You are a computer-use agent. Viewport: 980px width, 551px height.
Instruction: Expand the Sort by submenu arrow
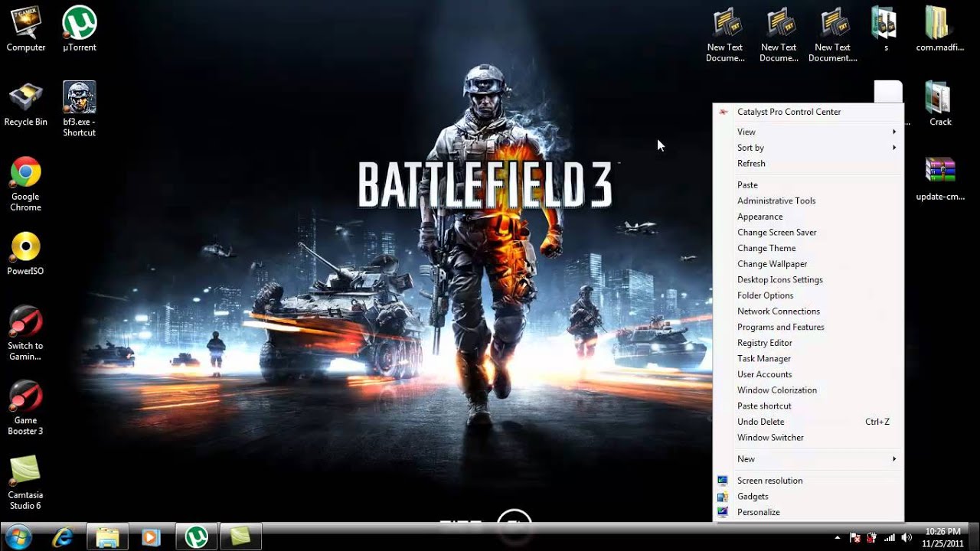point(893,148)
